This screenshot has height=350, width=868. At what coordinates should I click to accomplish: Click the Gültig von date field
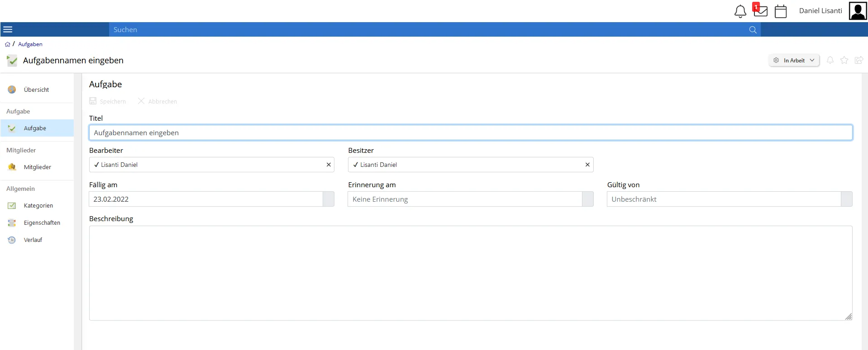coord(724,199)
